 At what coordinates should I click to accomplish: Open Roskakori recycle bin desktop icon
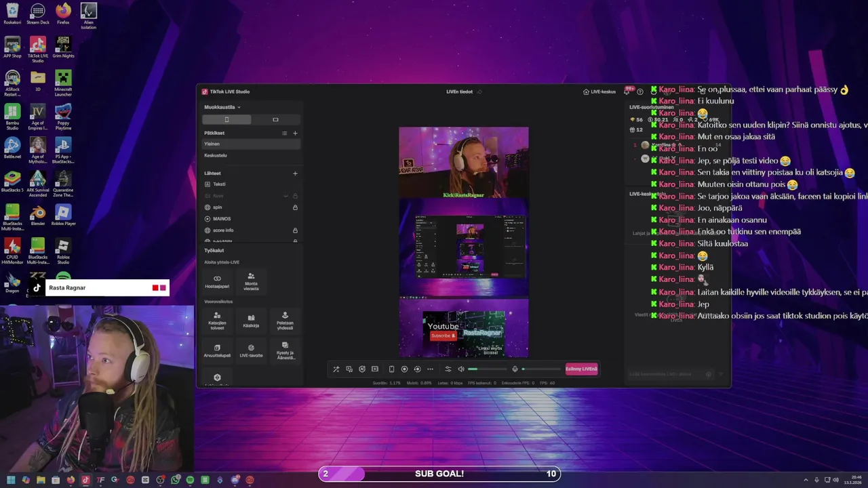[12, 14]
